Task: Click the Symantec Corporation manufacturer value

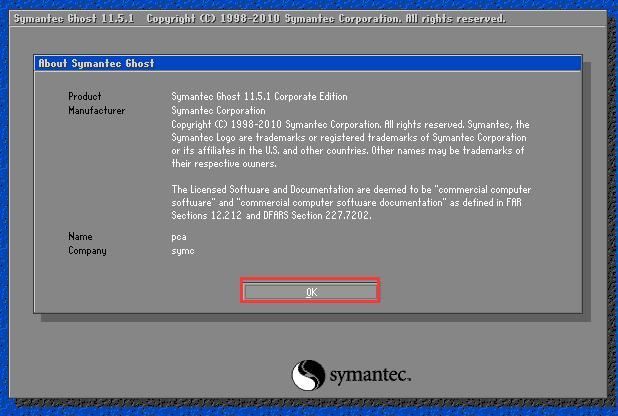Action: (x=218, y=110)
